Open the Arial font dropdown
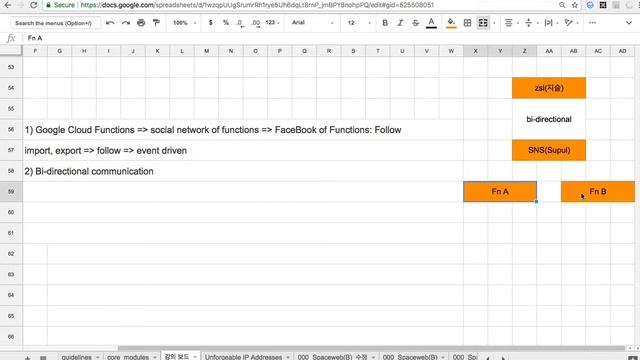This screenshot has height=360, width=640. (x=312, y=23)
